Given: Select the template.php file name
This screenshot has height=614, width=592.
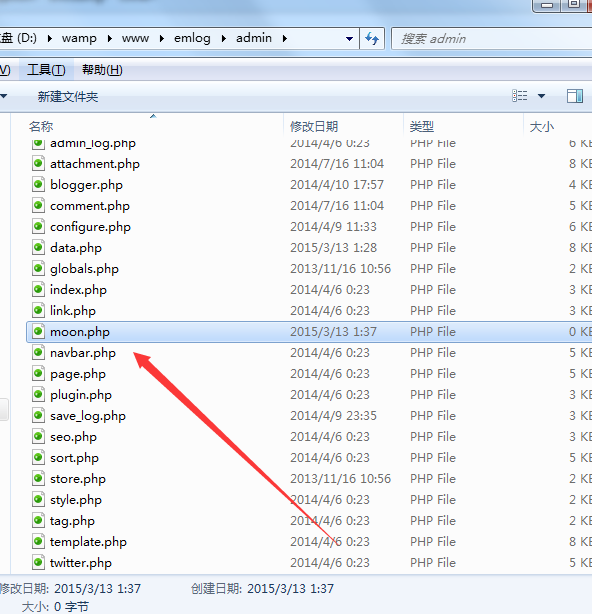Looking at the screenshot, I should [x=88, y=542].
